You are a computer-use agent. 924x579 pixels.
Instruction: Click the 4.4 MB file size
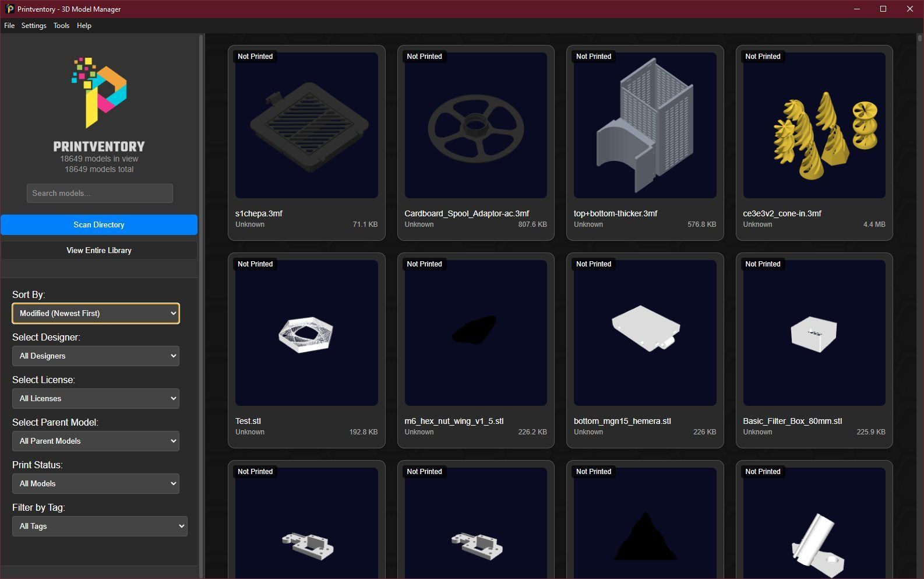874,224
